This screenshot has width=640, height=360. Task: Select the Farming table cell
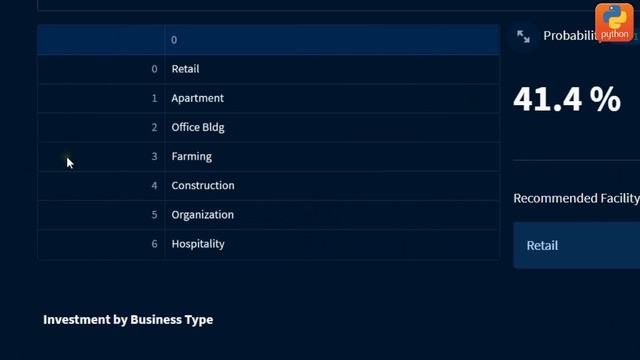point(332,156)
